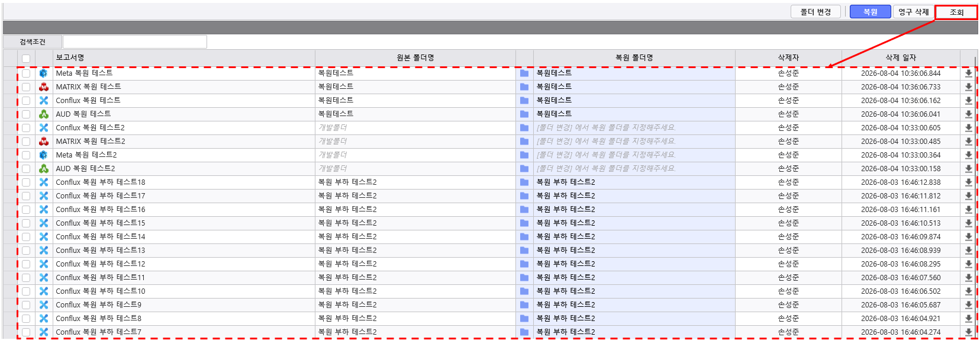The height and width of the screenshot is (340, 980).
Task: Click the 폴더 변경 button
Action: click(815, 12)
